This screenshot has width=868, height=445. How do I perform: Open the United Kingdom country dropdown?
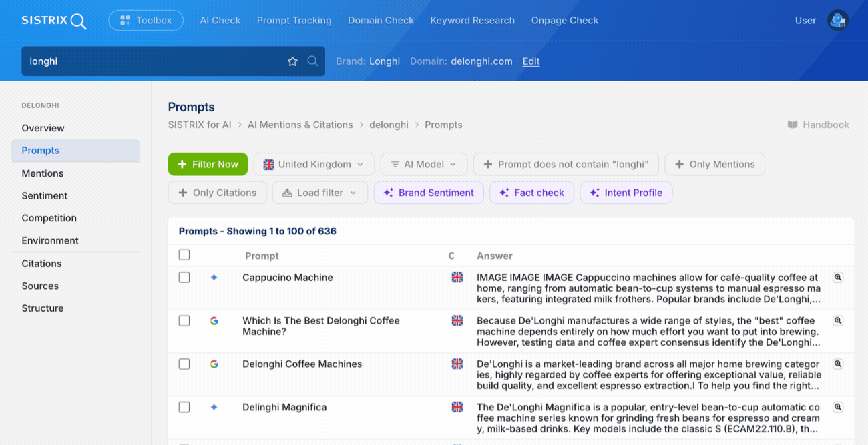point(314,164)
